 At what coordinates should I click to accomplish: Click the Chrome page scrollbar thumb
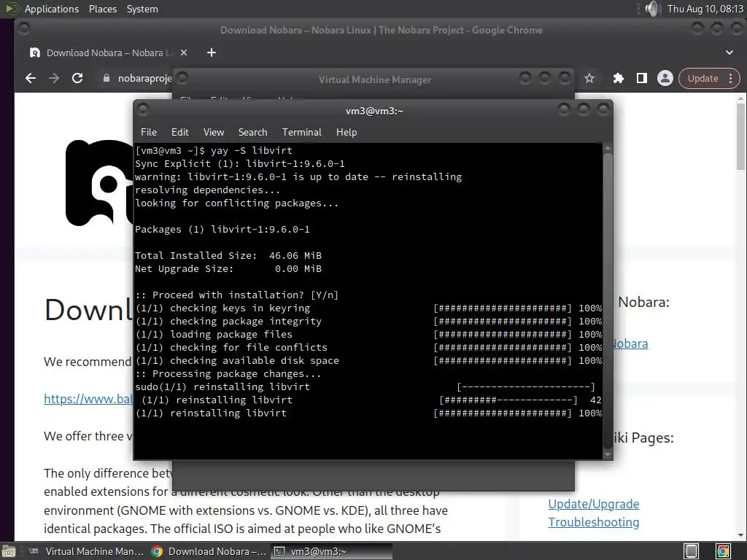point(740,136)
